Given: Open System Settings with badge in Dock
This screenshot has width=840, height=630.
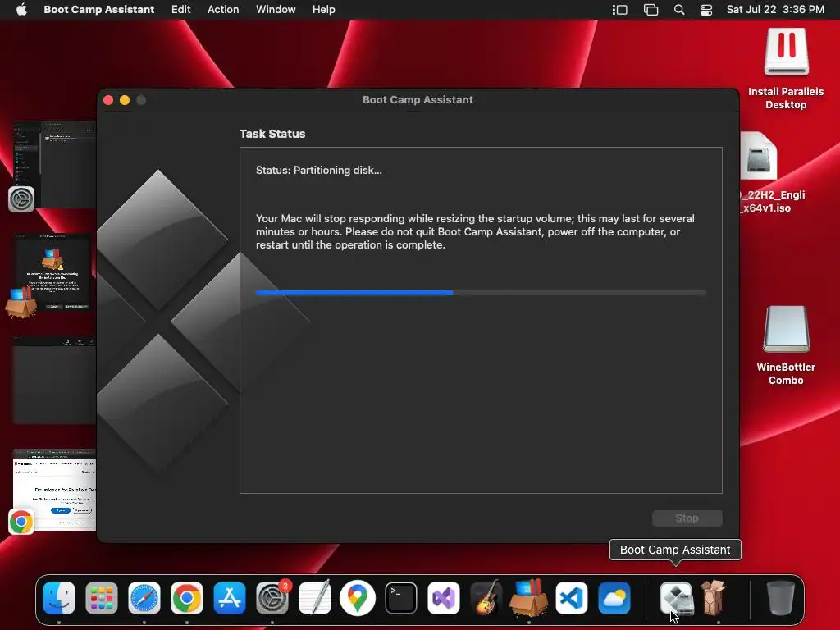Looking at the screenshot, I should click(x=272, y=598).
